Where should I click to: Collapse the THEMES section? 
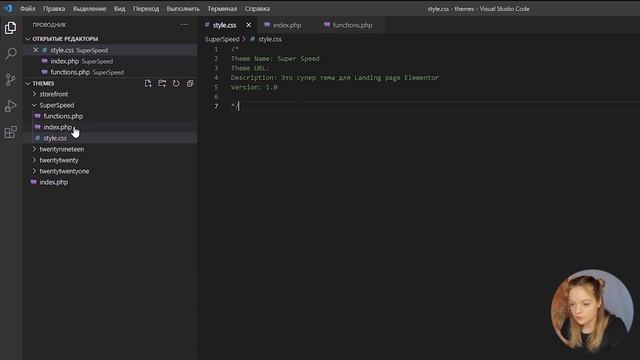pos(28,83)
